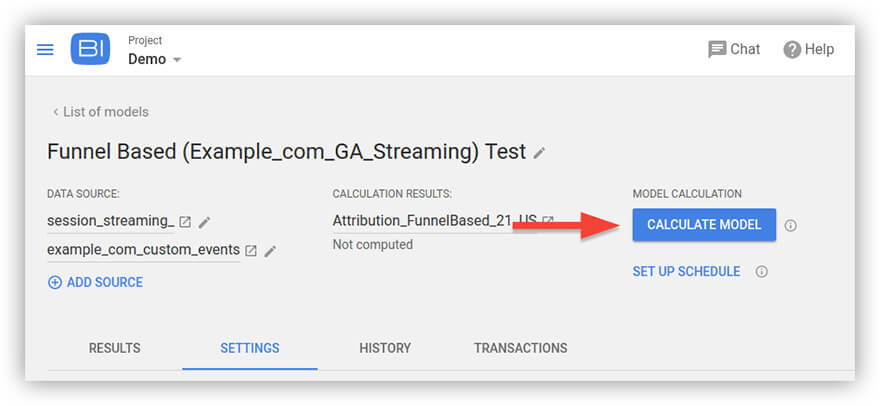Switch to the History tab
This screenshot has height=406, width=880.
pos(385,348)
